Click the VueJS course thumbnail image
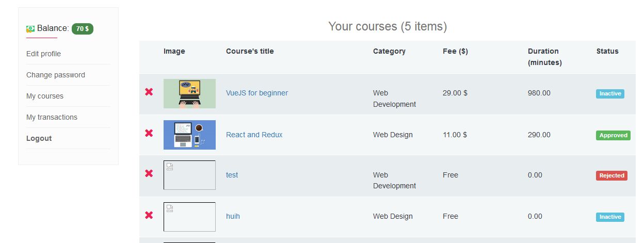 (x=189, y=93)
